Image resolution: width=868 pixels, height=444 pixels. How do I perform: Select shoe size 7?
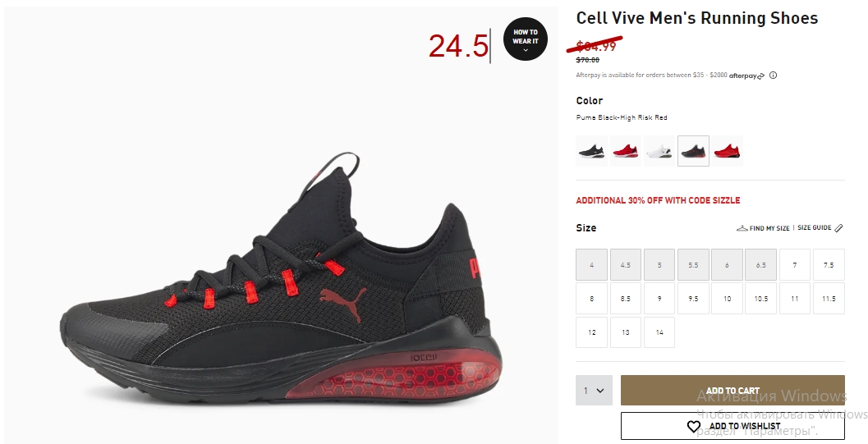pos(794,265)
